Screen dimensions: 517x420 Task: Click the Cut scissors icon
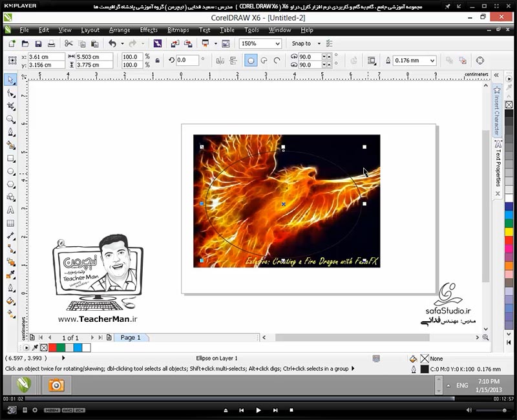69,43
